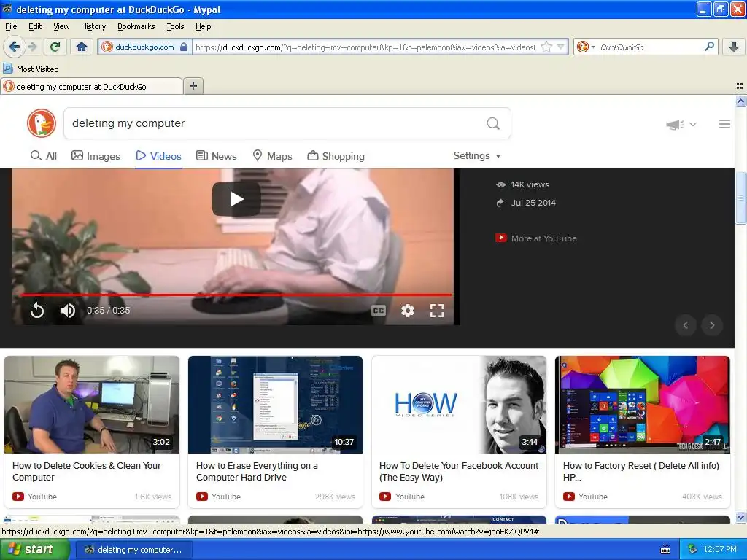
Task: Enter fullscreen video mode
Action: [437, 311]
